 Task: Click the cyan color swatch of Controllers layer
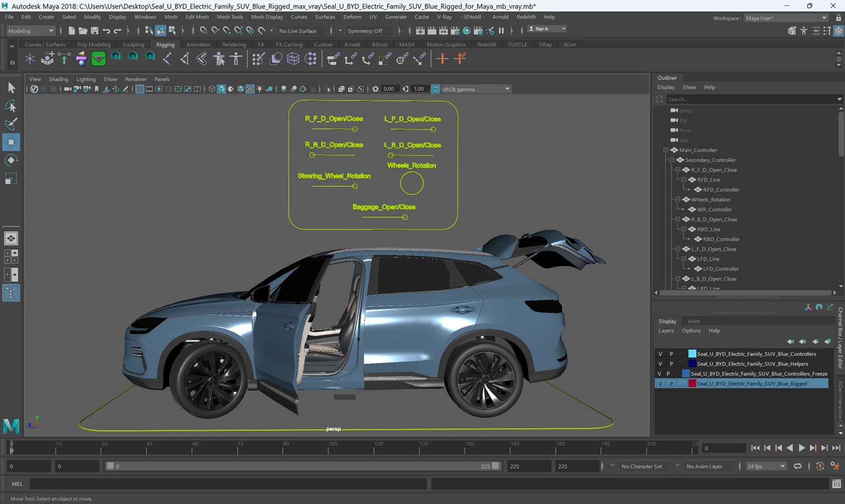click(x=692, y=354)
